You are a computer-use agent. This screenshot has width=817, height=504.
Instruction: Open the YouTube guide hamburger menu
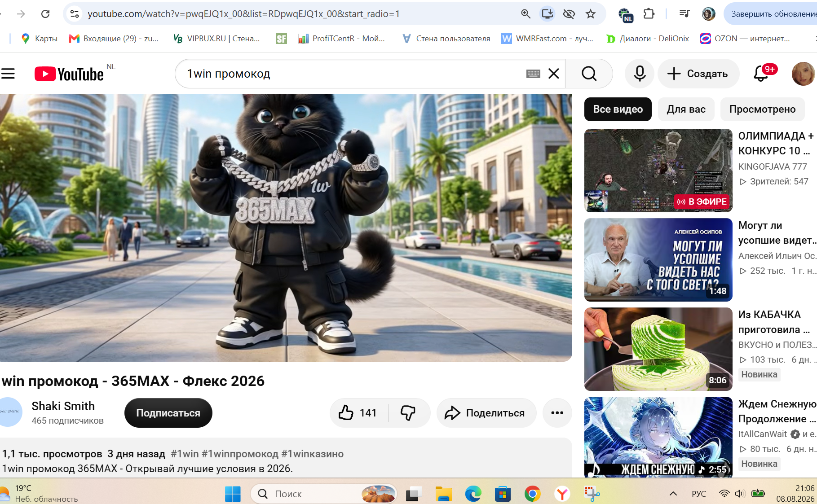point(8,74)
